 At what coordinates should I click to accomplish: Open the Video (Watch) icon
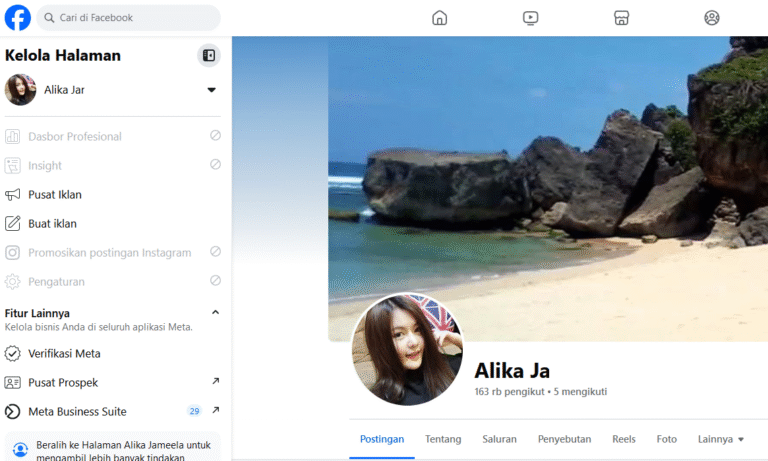[530, 17]
